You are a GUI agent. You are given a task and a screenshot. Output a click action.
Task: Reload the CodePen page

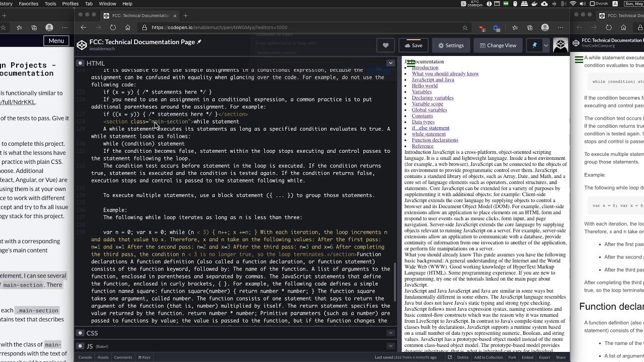click(x=113, y=28)
